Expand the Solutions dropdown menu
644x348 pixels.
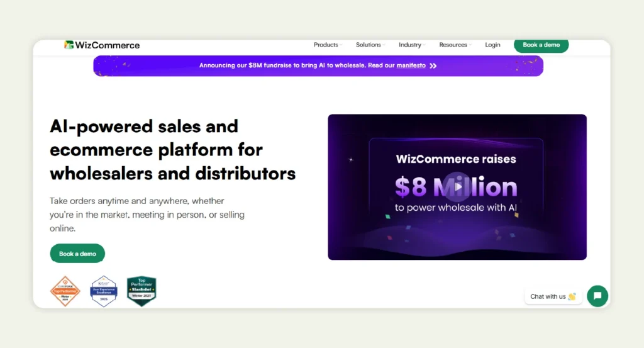point(370,45)
